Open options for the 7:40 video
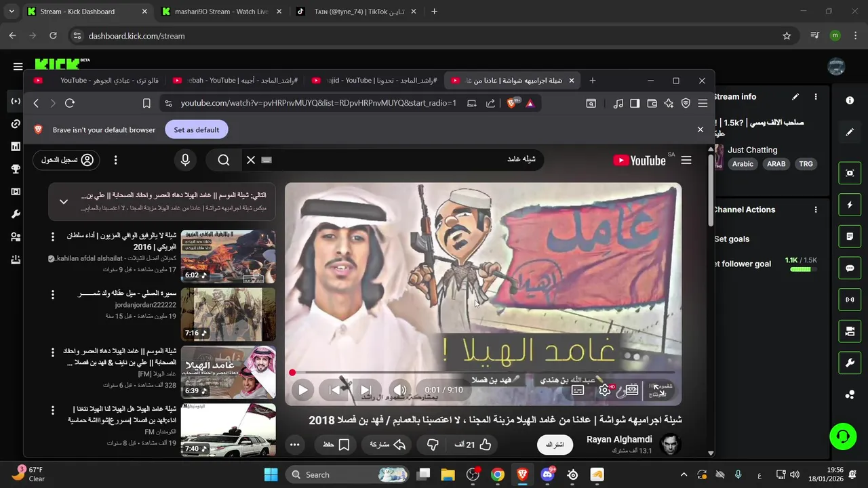868x488 pixels. click(52, 410)
